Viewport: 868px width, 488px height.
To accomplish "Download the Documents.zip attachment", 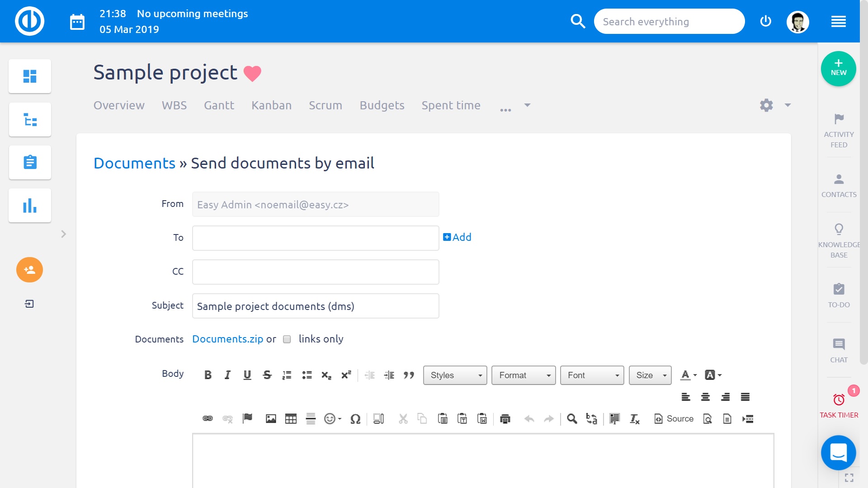I will [227, 339].
